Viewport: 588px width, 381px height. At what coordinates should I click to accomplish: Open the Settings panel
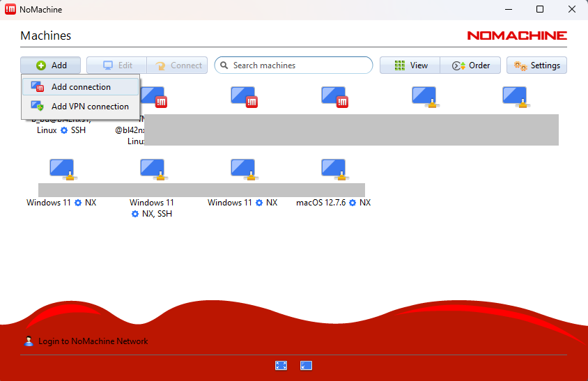(536, 65)
